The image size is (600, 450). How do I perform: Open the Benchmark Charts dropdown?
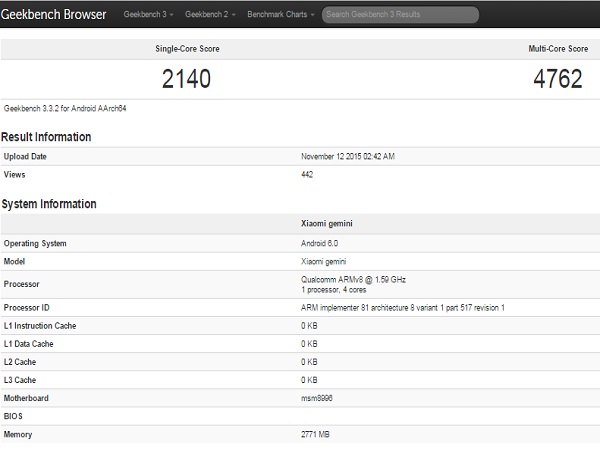click(x=281, y=14)
